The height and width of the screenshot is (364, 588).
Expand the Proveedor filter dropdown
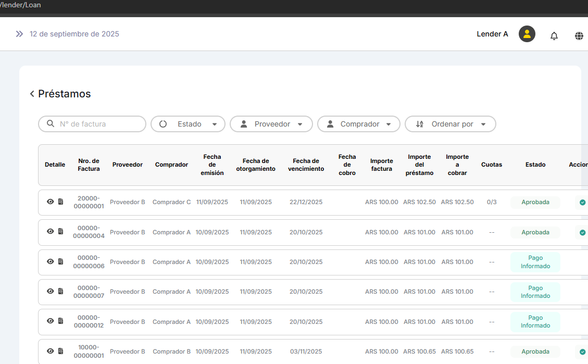click(x=271, y=124)
